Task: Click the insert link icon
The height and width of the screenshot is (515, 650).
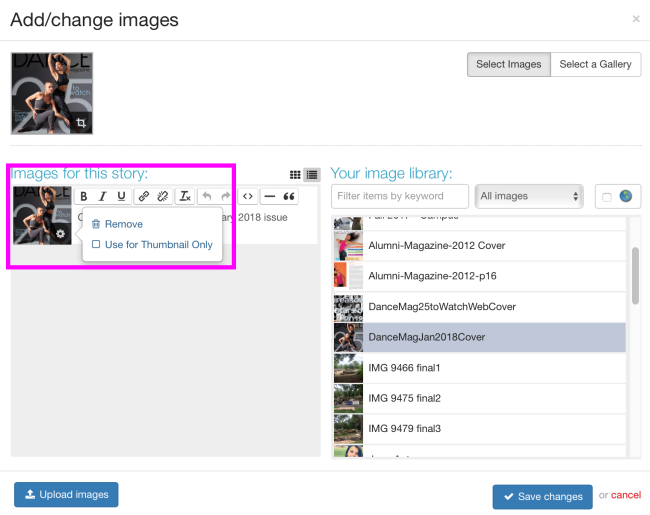Action: click(143, 196)
